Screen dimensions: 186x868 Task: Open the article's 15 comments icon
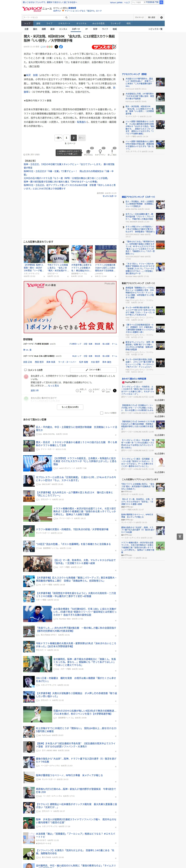43,47
